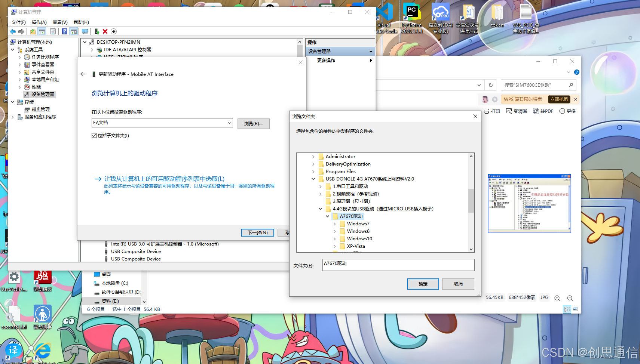Screen dimensions: 640x364
Task: Open the 操作(A) menu
Action: pos(39,22)
